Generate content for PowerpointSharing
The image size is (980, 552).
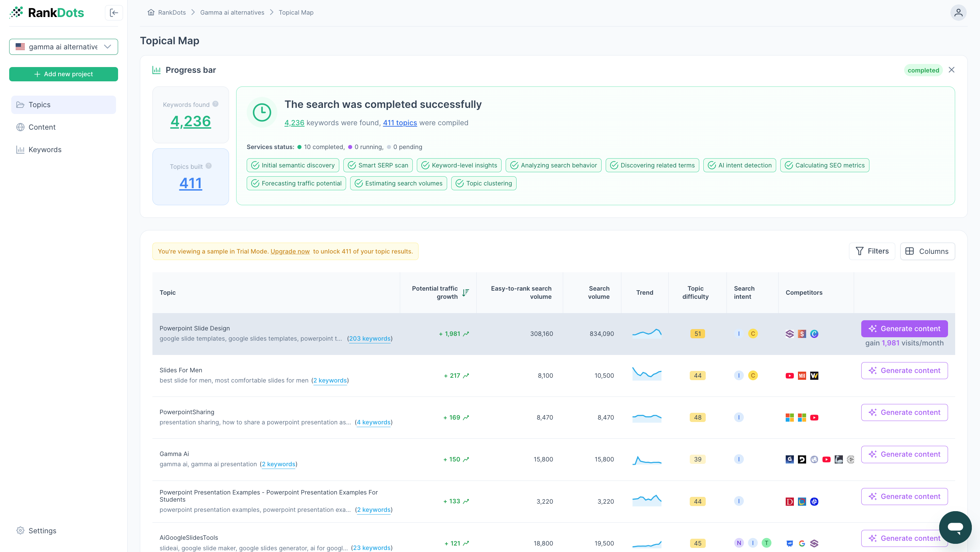point(904,412)
